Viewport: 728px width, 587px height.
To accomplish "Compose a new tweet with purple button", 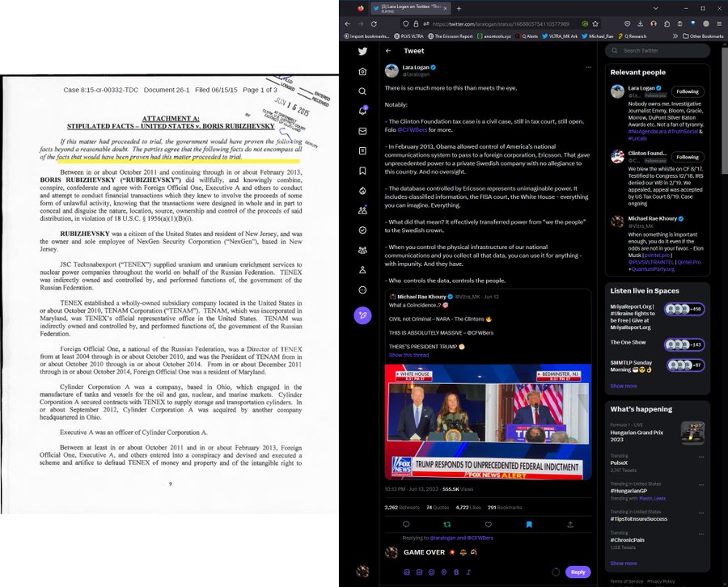I will [362, 315].
